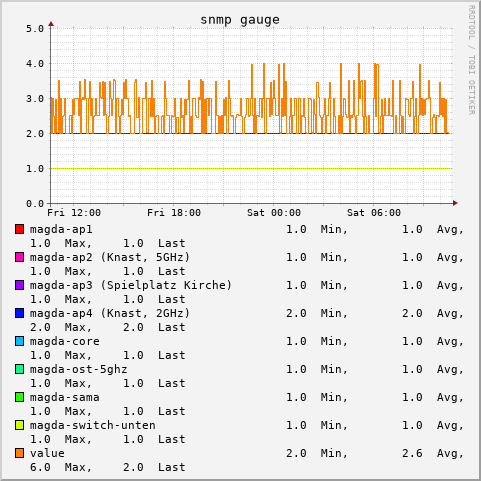The height and width of the screenshot is (481, 481).
Task: Click the 4.0 y-axis label
Action: coord(35,64)
